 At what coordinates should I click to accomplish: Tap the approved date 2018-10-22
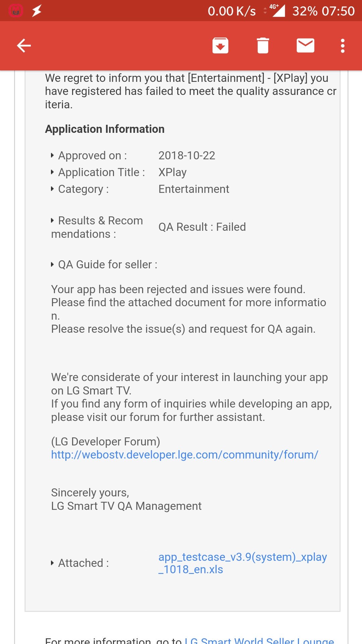click(187, 156)
